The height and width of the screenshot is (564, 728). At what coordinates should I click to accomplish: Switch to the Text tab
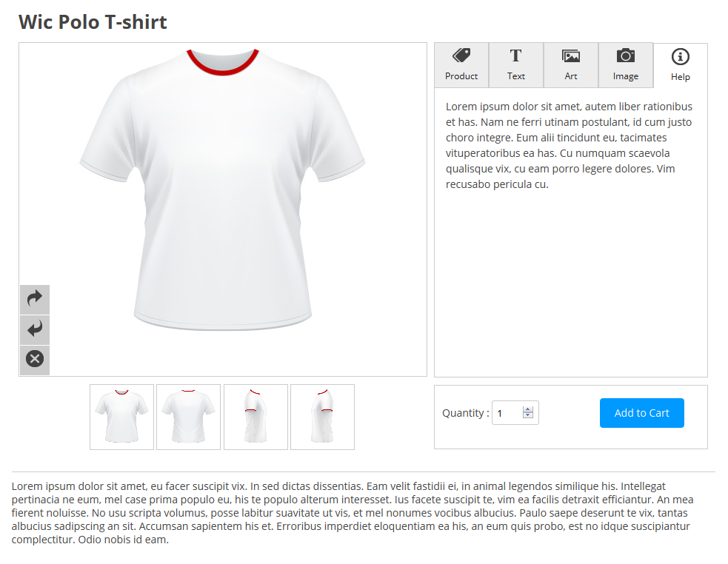click(516, 65)
